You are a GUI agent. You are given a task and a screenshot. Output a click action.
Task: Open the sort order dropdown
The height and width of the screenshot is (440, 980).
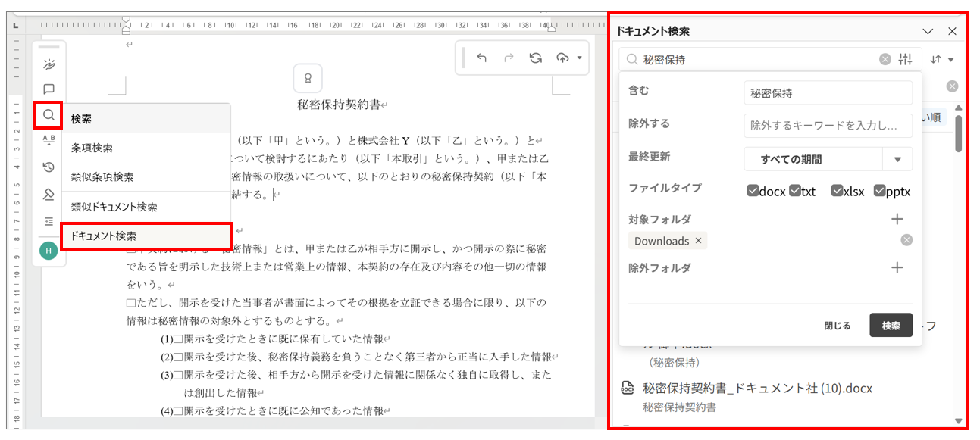942,59
